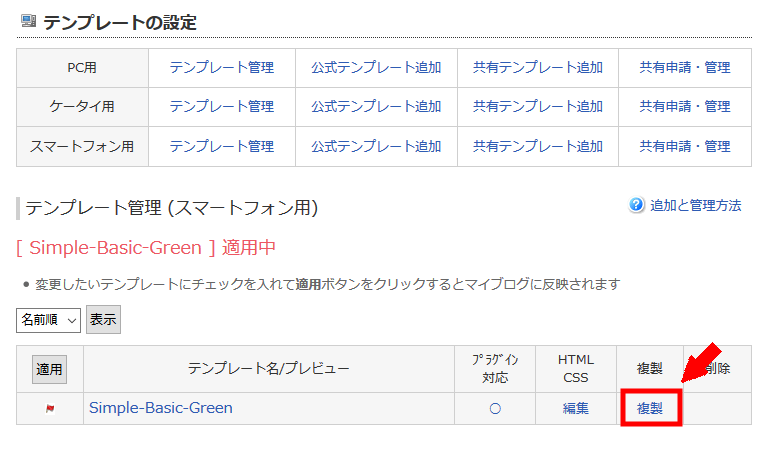
Task: Open スマートフォン用 テンプレート管理 link
Action: [x=222, y=146]
